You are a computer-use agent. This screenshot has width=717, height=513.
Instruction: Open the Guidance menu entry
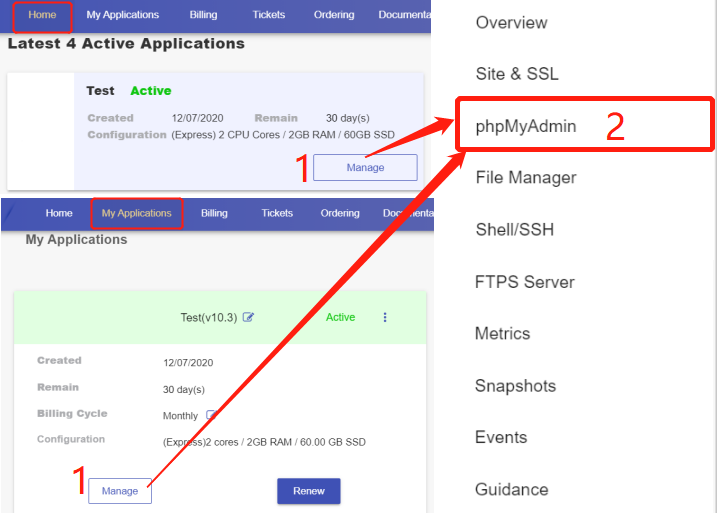coord(511,490)
